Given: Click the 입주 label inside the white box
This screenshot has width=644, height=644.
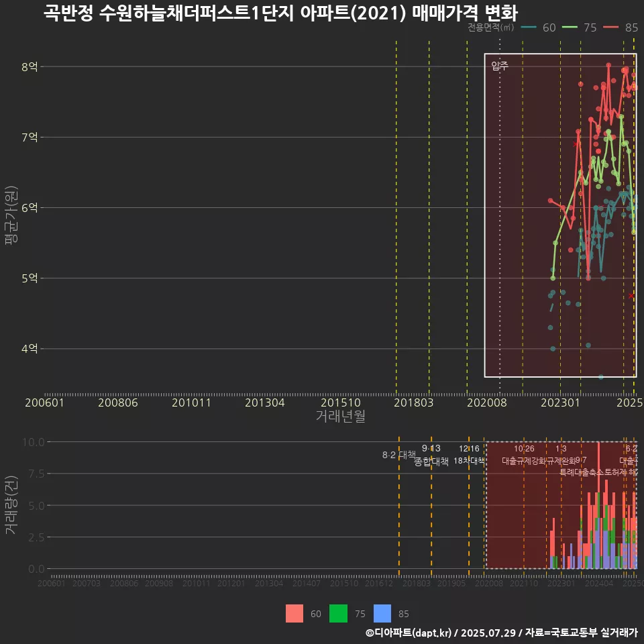Looking at the screenshot, I should click(x=500, y=66).
